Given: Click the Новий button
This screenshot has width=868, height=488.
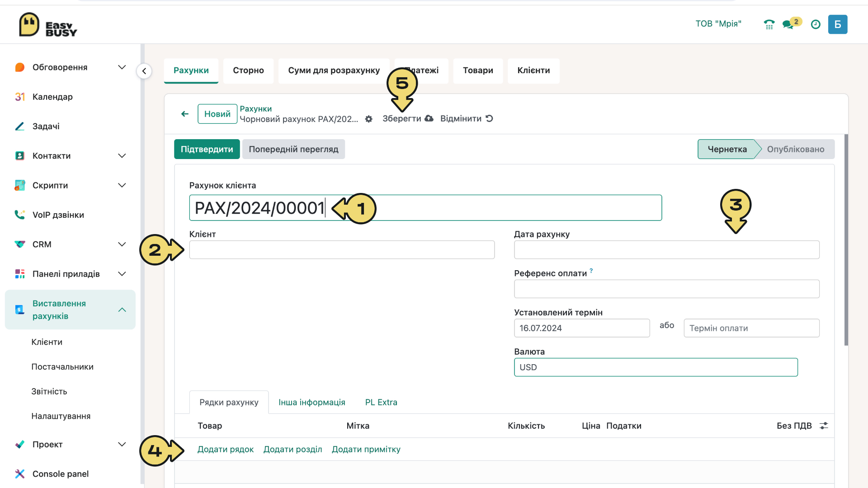Looking at the screenshot, I should coord(217,114).
